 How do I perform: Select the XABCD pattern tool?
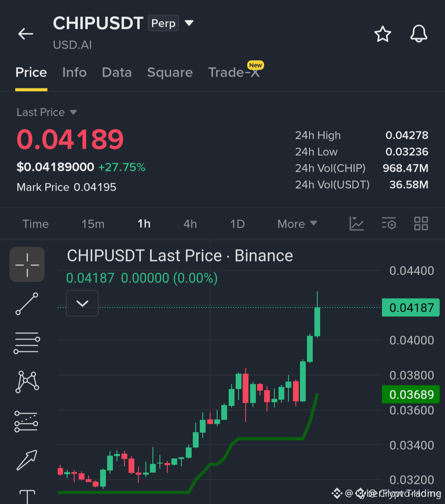[27, 382]
